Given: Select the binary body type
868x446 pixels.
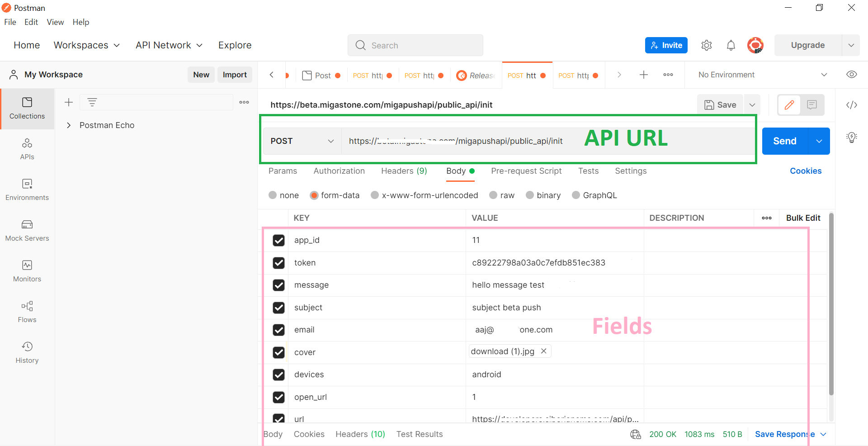Looking at the screenshot, I should pyautogui.click(x=530, y=195).
